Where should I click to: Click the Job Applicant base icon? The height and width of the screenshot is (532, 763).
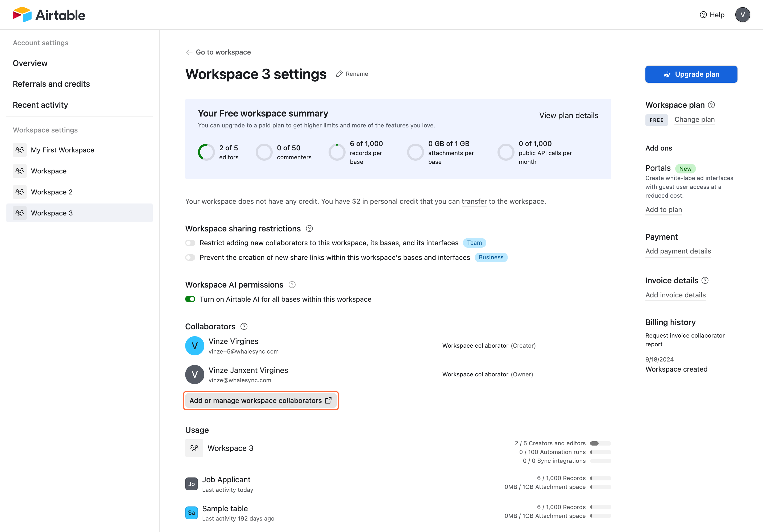click(x=191, y=484)
